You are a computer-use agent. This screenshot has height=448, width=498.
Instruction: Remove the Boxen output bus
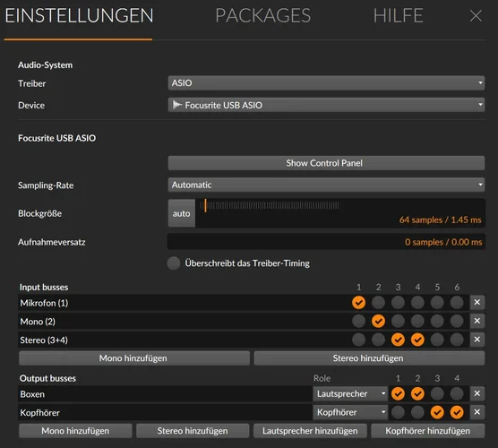pos(477,393)
